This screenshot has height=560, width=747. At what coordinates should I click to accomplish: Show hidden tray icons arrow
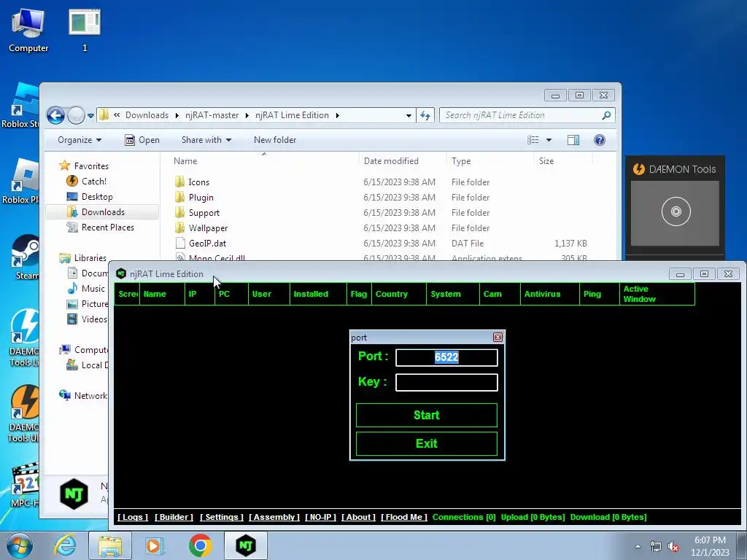pos(638,547)
